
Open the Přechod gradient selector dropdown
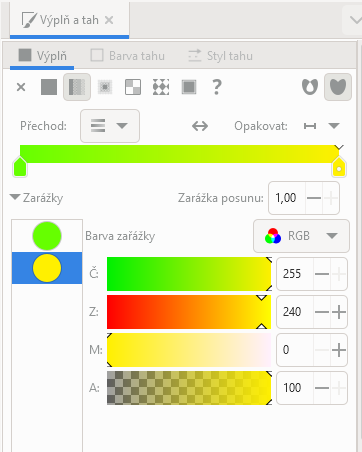[110, 126]
